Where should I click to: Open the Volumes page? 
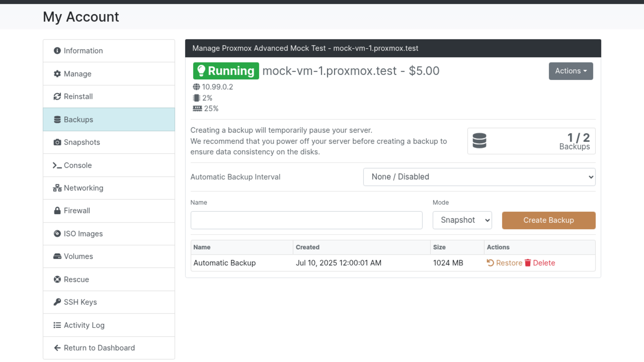click(109, 256)
